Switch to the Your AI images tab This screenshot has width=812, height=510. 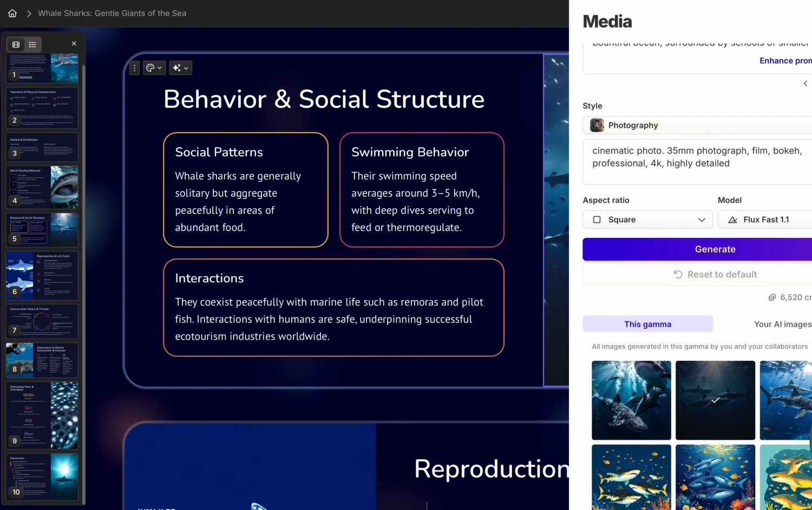click(782, 324)
